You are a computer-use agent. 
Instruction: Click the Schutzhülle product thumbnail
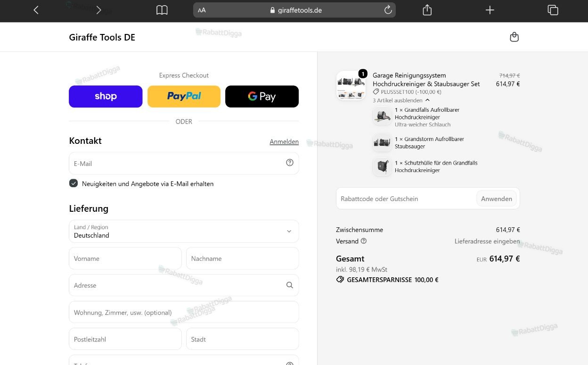(382, 166)
